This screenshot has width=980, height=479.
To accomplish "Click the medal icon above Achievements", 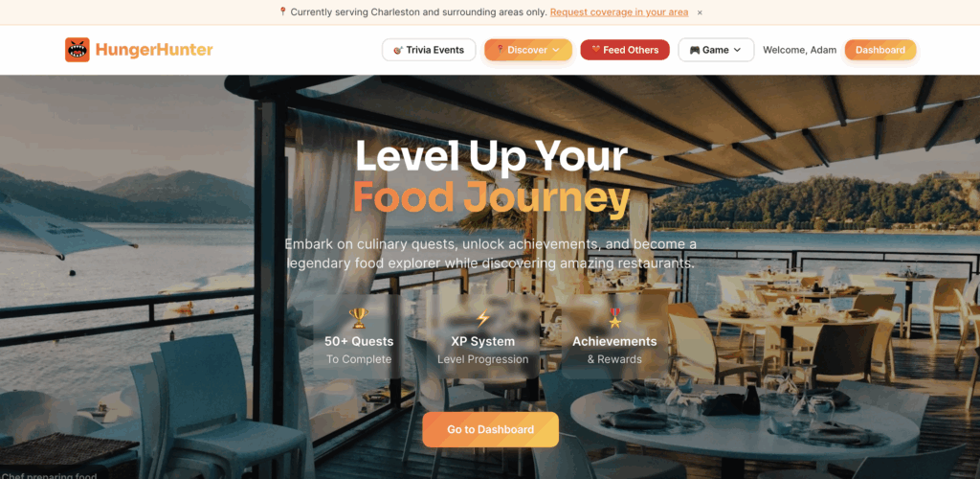I will 615,318.
